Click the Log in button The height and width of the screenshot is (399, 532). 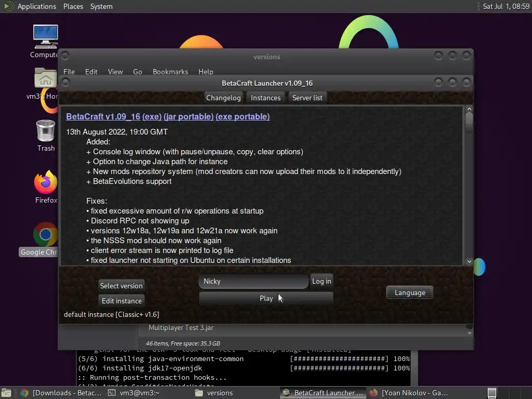[321, 281]
